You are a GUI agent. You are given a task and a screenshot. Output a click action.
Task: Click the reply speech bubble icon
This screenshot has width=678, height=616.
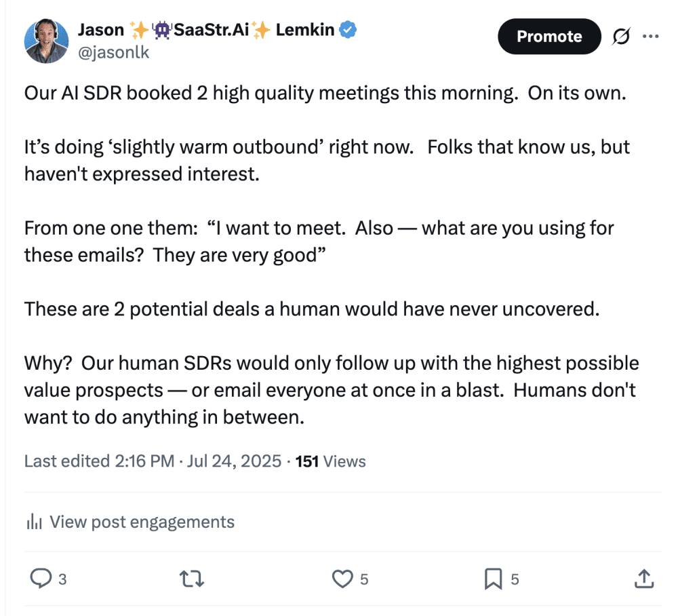click(41, 579)
